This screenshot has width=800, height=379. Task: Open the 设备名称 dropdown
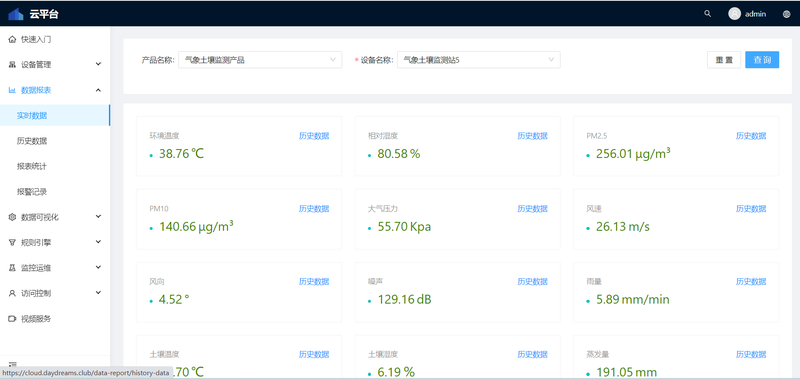pos(479,60)
